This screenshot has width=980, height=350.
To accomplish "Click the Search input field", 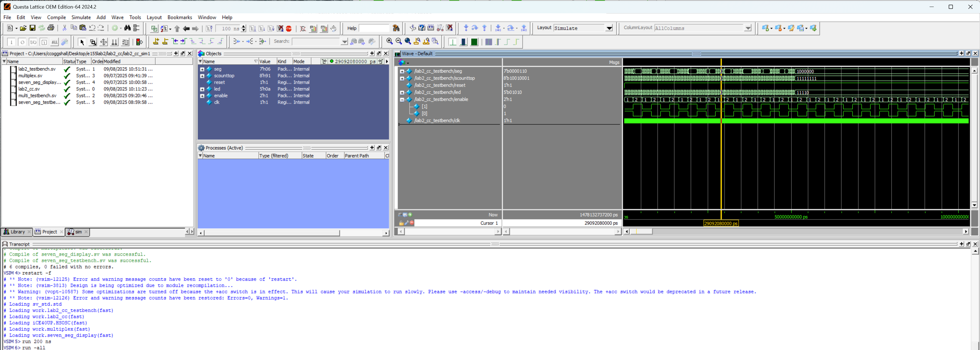I will tap(316, 42).
